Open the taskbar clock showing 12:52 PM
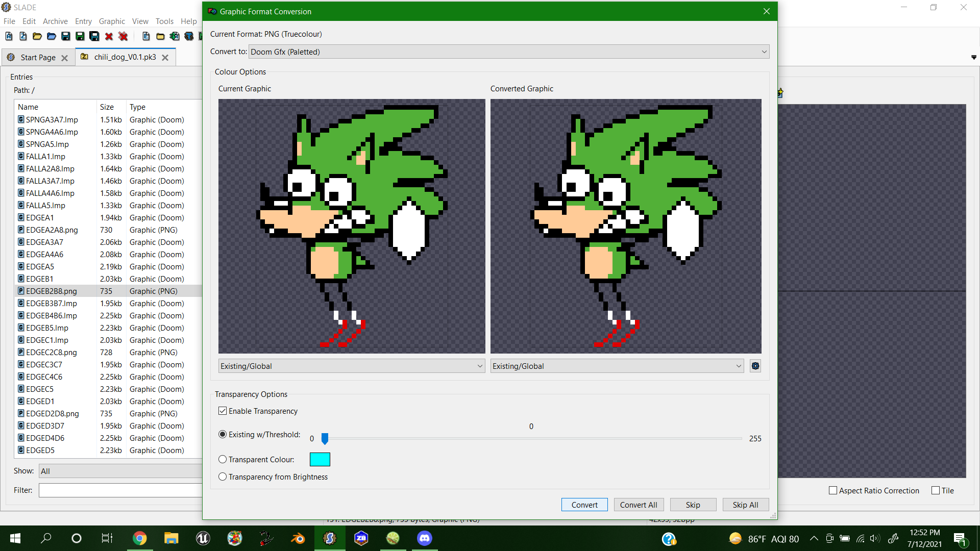 [924, 538]
